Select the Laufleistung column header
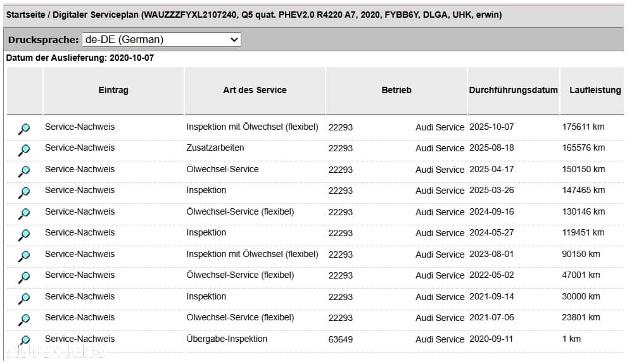The image size is (627, 364). [x=595, y=91]
